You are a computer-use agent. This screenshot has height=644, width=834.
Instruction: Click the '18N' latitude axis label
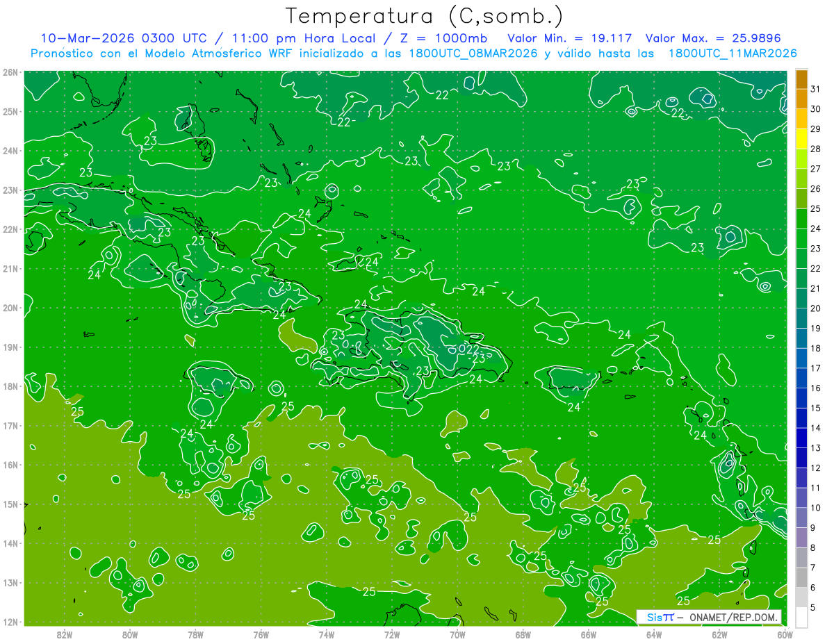click(11, 386)
